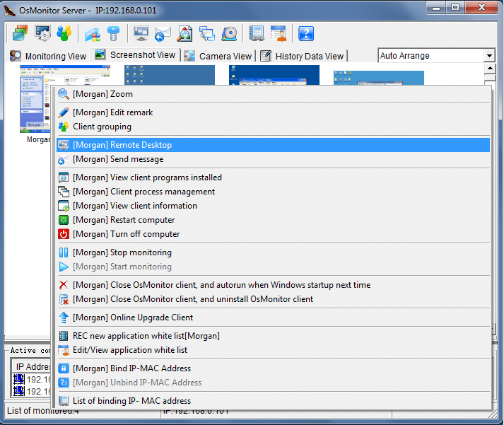Open the monitor with gear settings icon
The image size is (504, 425).
pyautogui.click(x=42, y=33)
